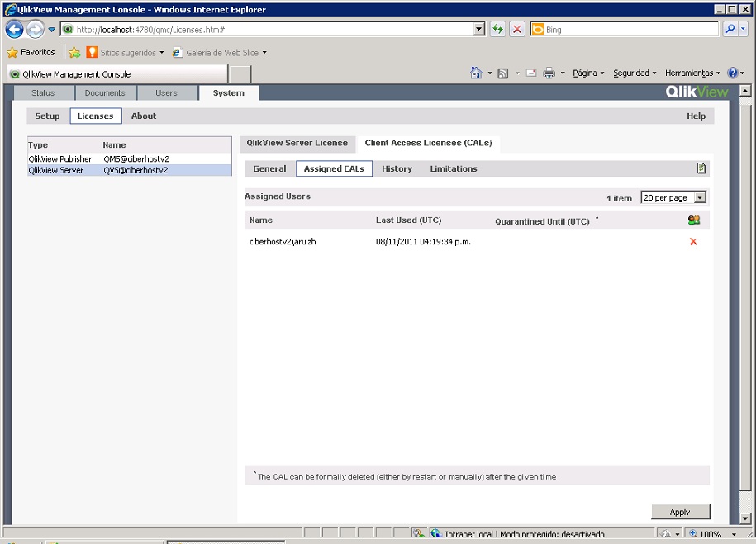Image resolution: width=756 pixels, height=544 pixels.
Task: Open the Home icon dropdown arrow
Action: pos(490,73)
